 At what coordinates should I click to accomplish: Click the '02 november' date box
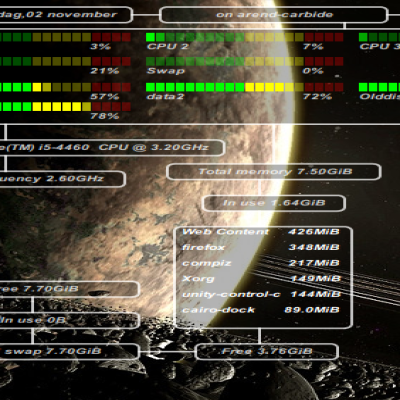coord(66,15)
